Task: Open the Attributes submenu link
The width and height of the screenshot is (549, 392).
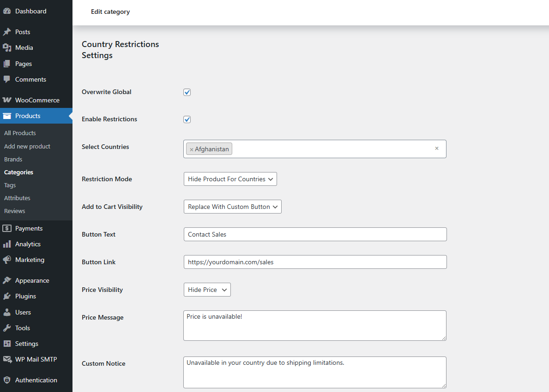Action: coord(17,198)
